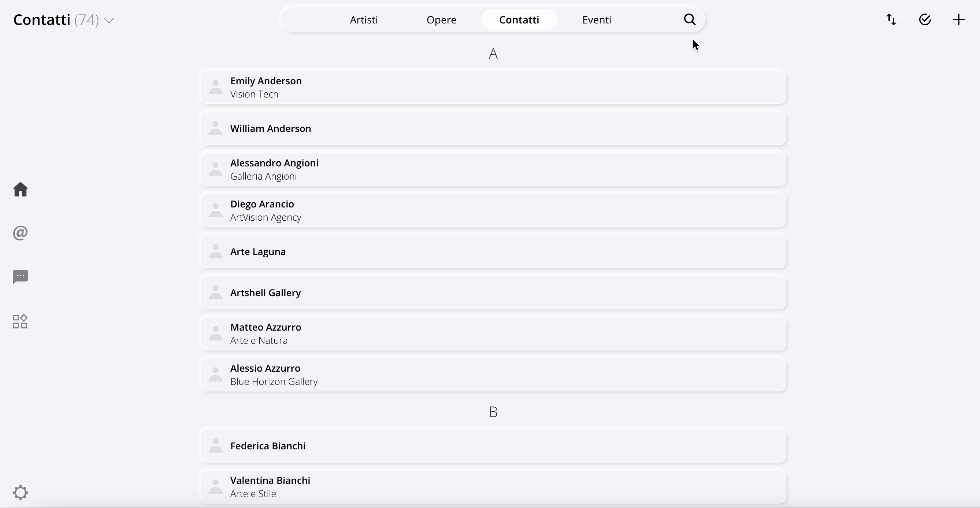Expand the Contatti (74) dropdown chevron
The height and width of the screenshot is (508, 980).
[109, 21]
